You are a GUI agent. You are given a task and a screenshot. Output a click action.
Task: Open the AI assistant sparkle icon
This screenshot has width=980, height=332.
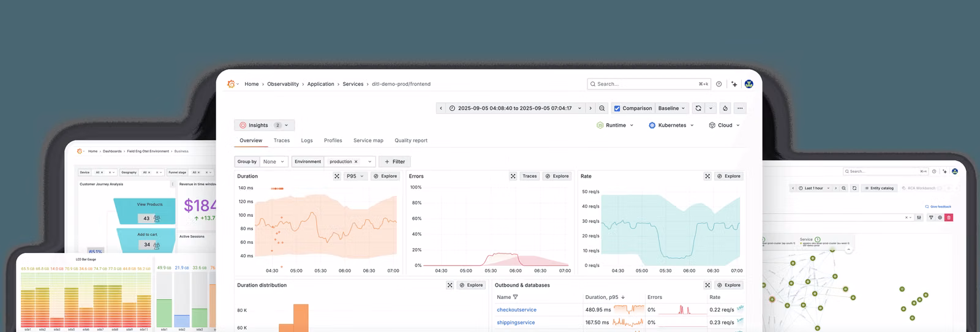coord(734,84)
